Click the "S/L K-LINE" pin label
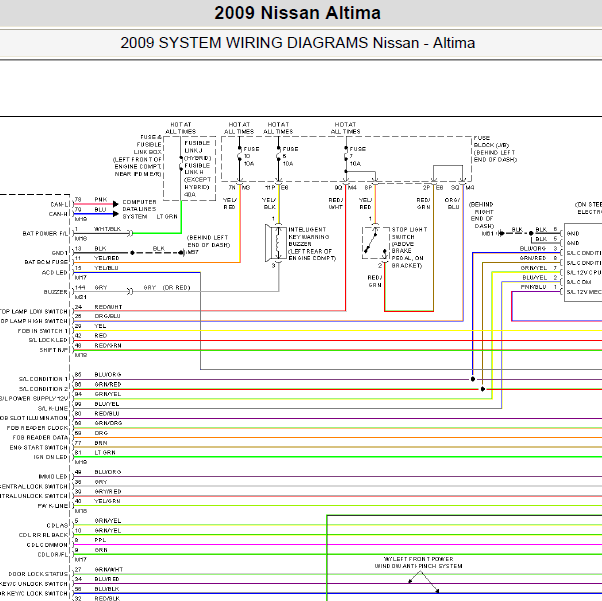602x601 pixels. pos(53,409)
